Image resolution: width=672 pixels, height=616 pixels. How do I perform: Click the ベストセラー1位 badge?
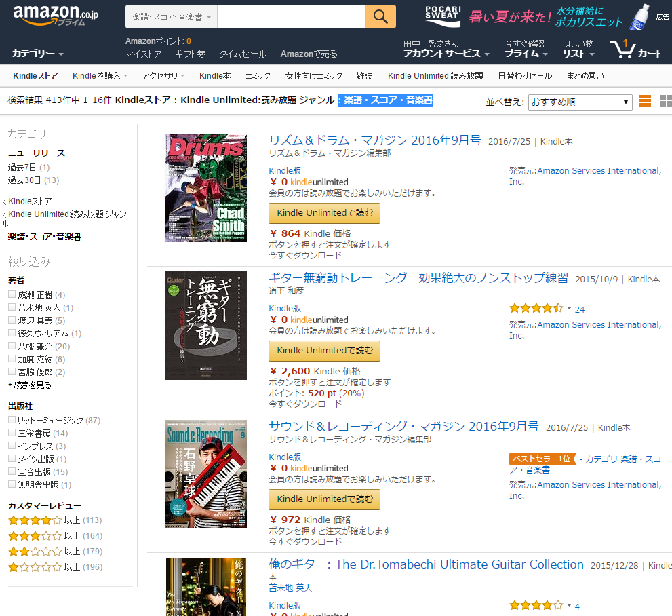tap(542, 459)
